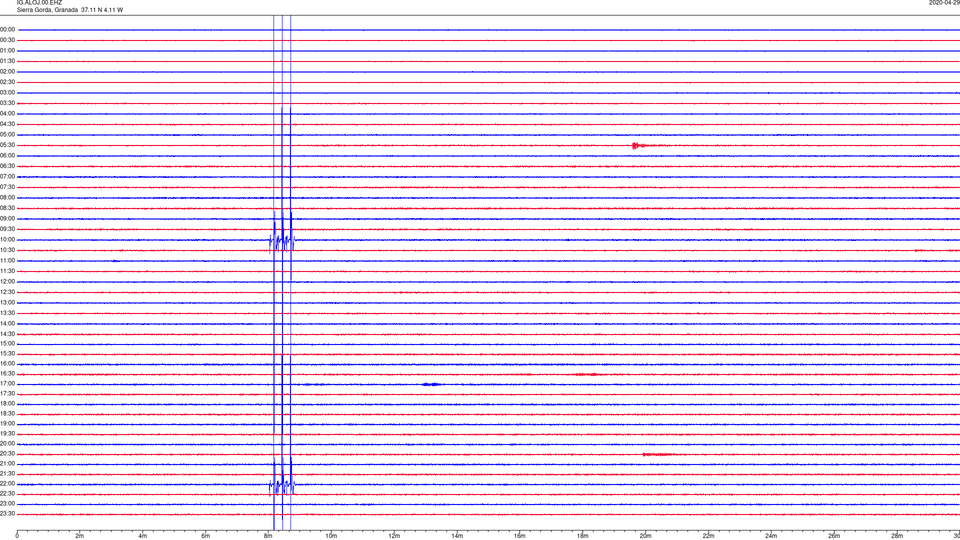Pick the 04:30 trace label
Viewport: 960px width, 540px height.
7,124
